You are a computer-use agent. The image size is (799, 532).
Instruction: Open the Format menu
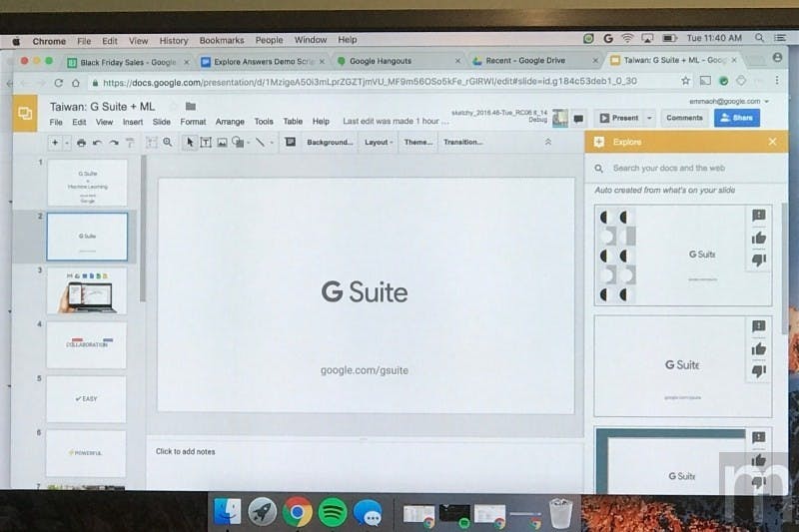(193, 122)
